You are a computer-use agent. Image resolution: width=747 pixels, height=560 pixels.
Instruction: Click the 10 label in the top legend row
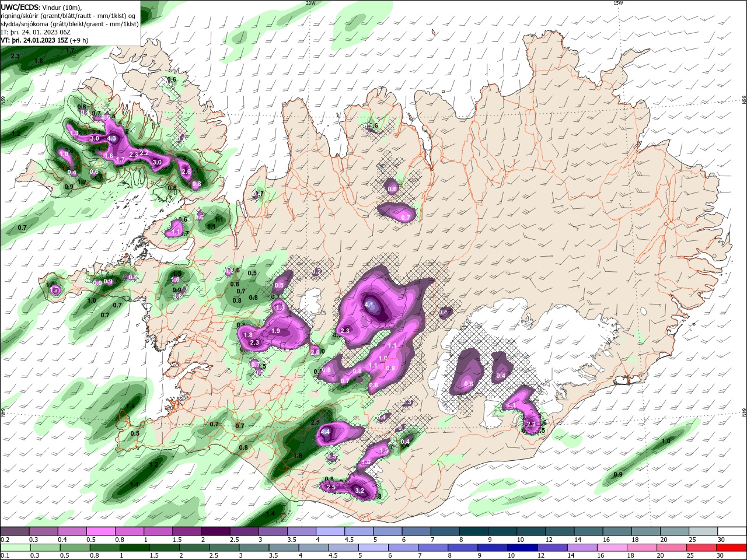coord(519,540)
